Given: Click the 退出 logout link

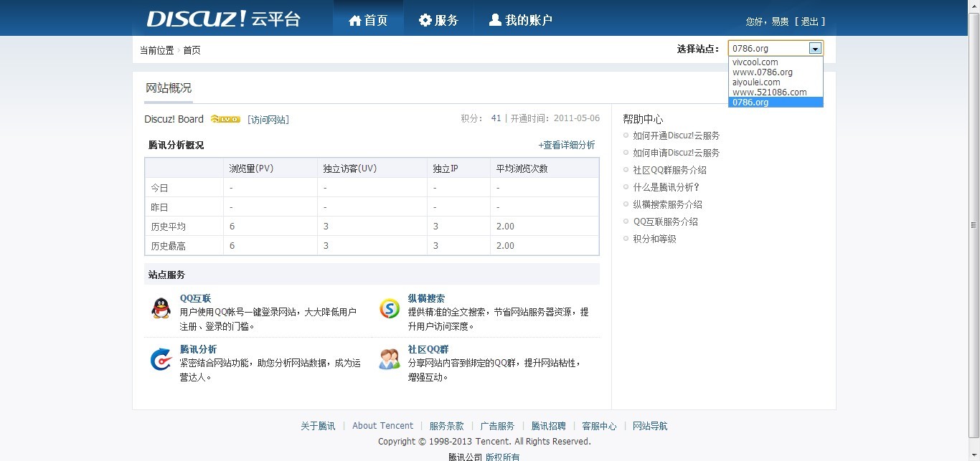Looking at the screenshot, I should point(810,22).
